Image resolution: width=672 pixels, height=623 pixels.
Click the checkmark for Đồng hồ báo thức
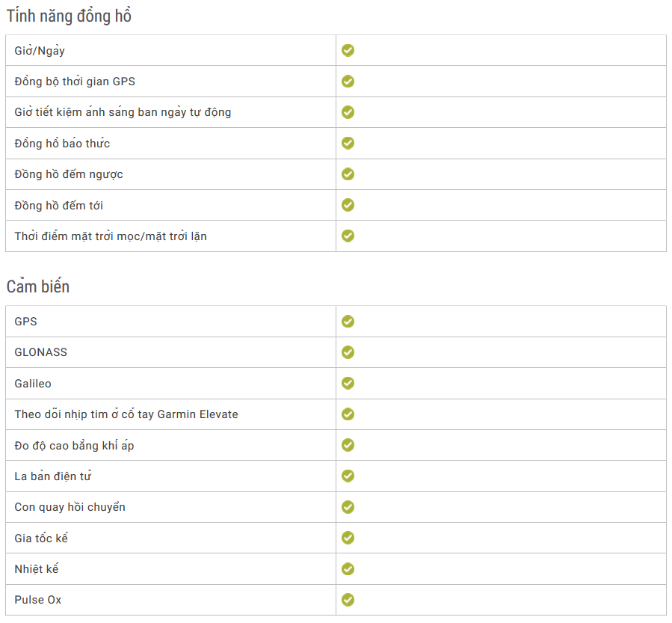tap(348, 143)
